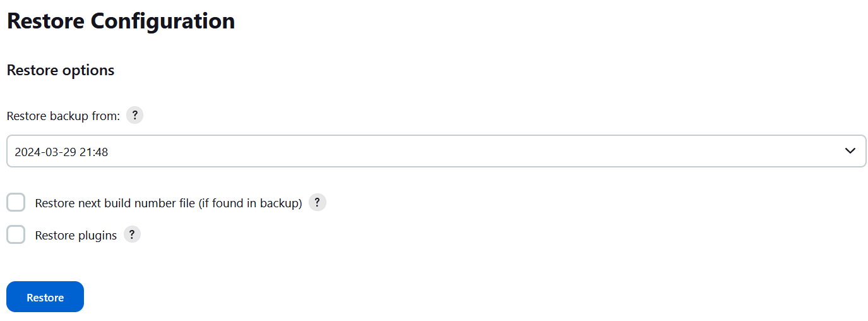Open the 2024-03-29 21:48 backup selector
This screenshot has width=868, height=321.
pos(436,151)
